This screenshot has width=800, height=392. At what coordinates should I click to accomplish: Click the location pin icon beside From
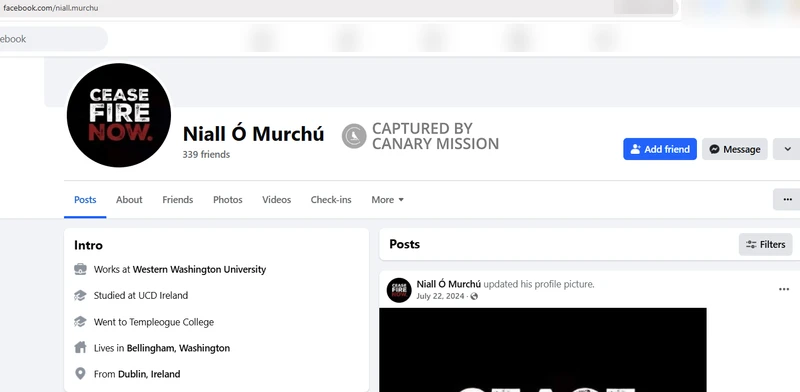(x=80, y=374)
